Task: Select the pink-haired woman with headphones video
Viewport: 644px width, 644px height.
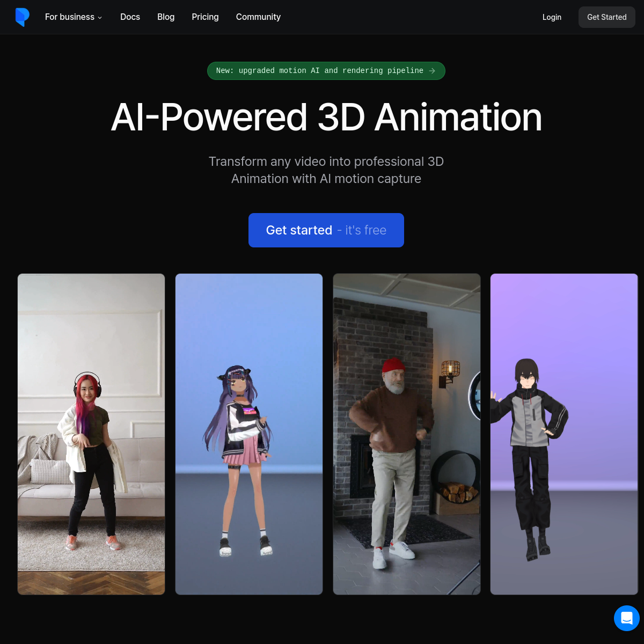Action: pos(91,434)
